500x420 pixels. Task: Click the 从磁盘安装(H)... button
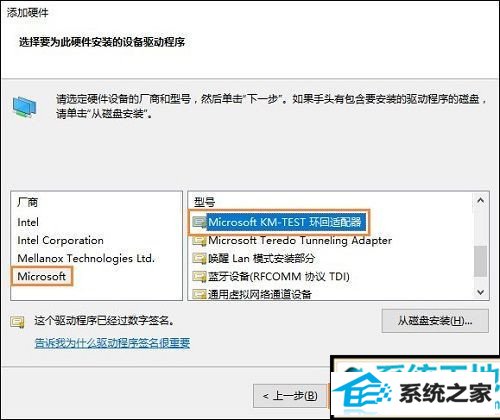point(435,321)
